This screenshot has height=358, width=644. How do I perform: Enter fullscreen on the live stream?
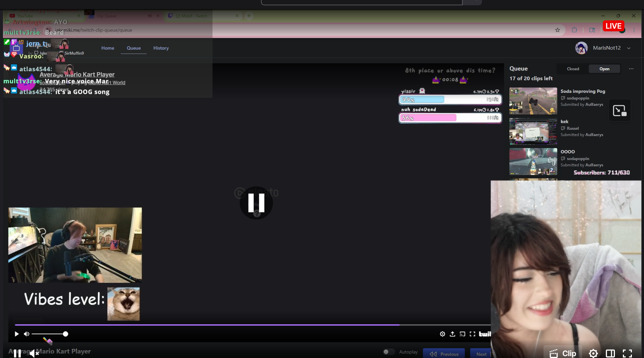[627, 353]
